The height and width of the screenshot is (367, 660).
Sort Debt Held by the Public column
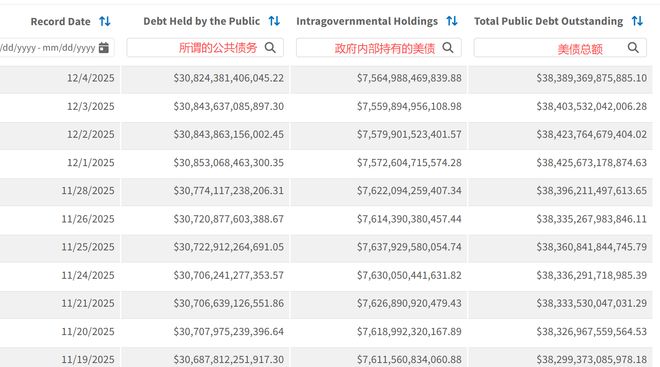point(274,21)
